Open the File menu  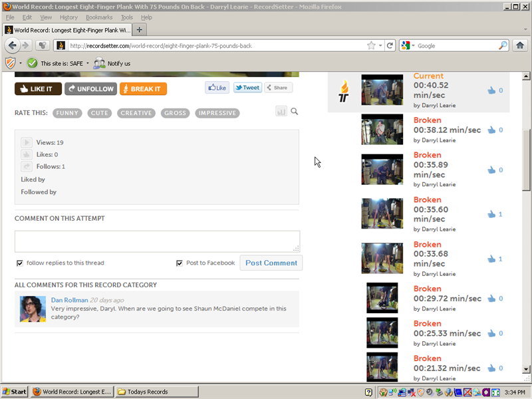coord(10,17)
